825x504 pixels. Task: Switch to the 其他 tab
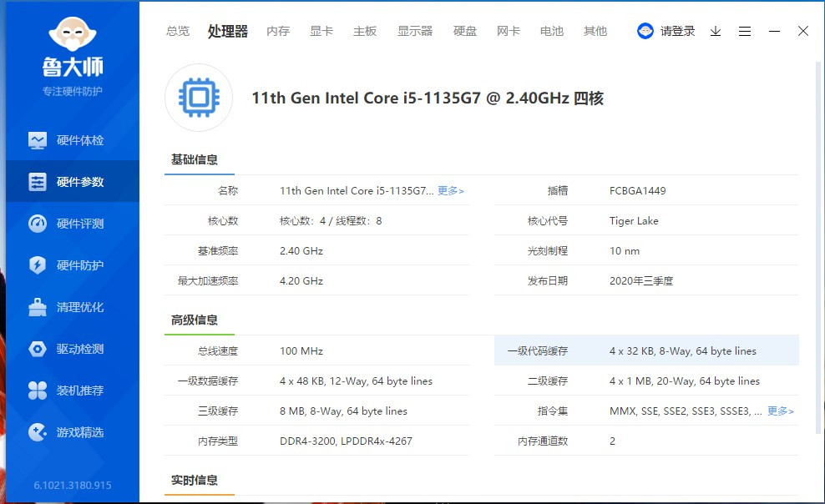[x=595, y=31]
